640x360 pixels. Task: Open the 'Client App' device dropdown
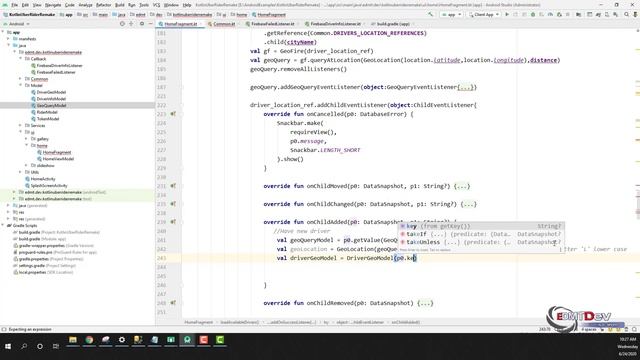point(484,14)
